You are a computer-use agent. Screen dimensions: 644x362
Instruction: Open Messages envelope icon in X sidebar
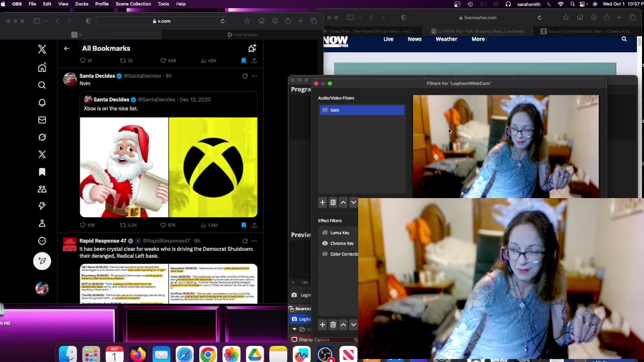[x=42, y=120]
